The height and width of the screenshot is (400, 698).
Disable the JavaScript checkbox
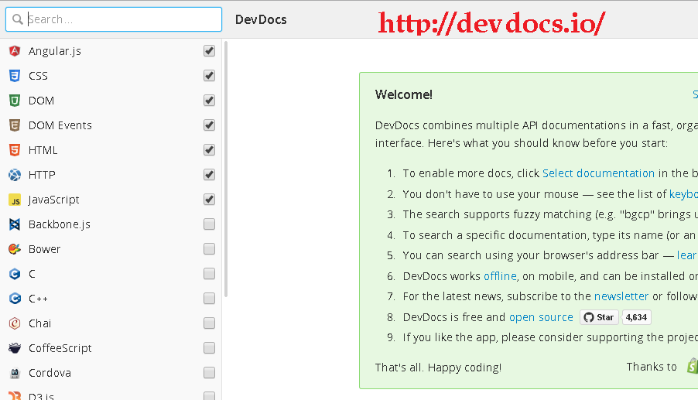click(209, 200)
